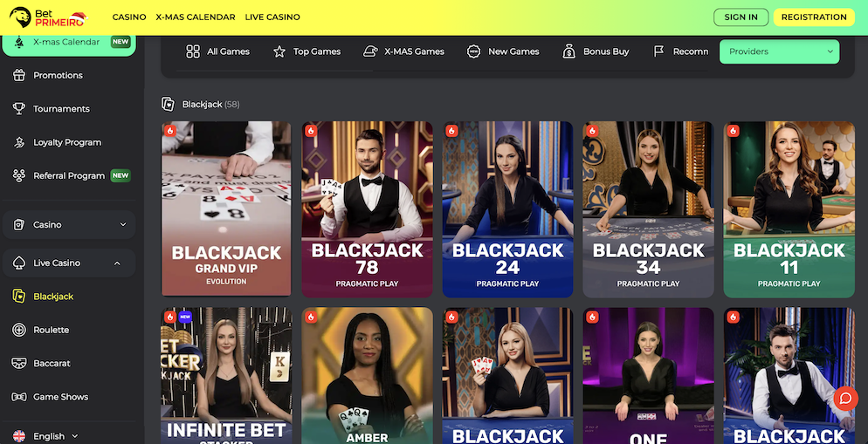Open the English language selector
The image size is (868, 444).
coord(45,435)
